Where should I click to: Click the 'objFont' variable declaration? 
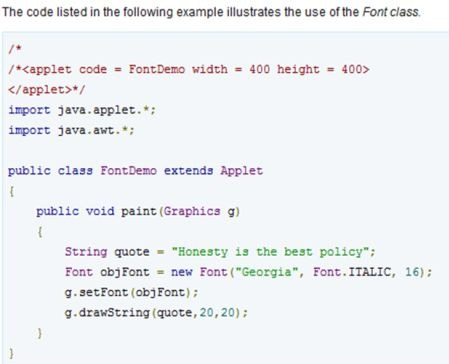tap(125, 272)
